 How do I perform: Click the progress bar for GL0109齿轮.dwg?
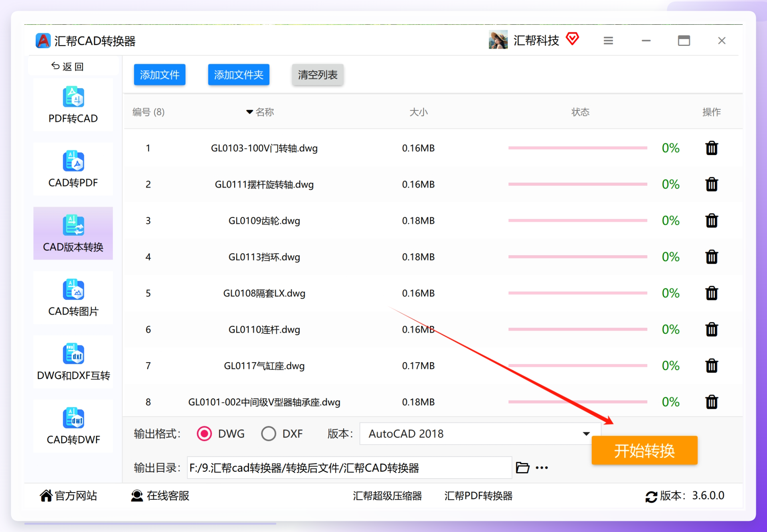coord(577,221)
